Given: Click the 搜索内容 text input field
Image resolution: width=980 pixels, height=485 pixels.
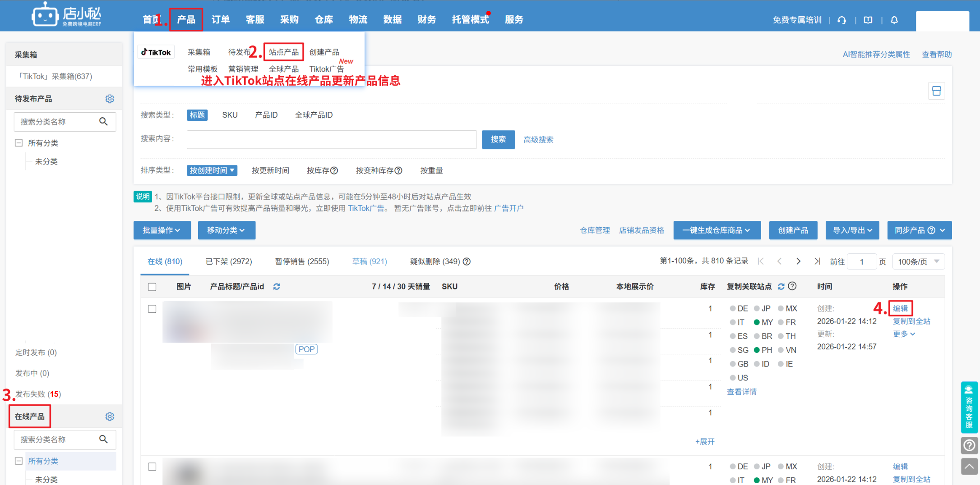Looking at the screenshot, I should click(x=331, y=140).
